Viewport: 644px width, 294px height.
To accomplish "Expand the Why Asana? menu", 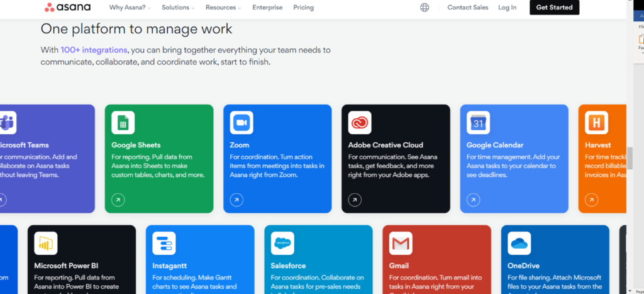I will pos(130,8).
